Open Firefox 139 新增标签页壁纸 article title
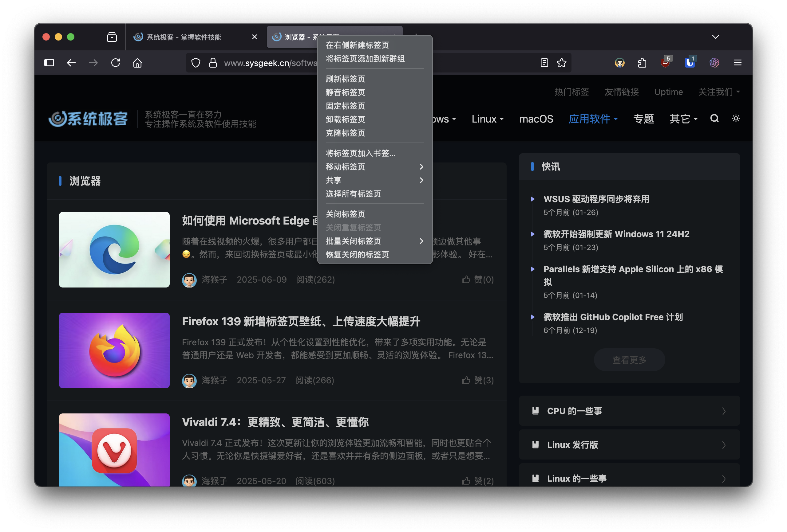The image size is (787, 532). point(301,322)
